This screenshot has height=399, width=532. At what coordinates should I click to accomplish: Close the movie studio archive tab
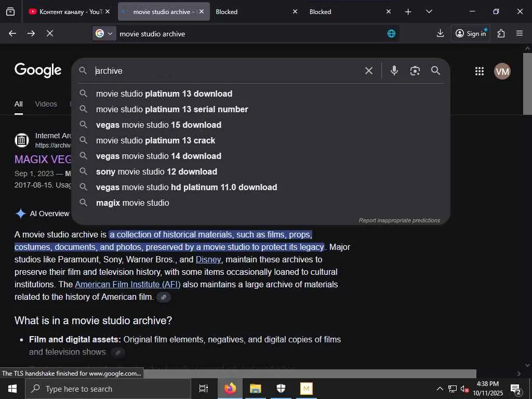tap(202, 11)
